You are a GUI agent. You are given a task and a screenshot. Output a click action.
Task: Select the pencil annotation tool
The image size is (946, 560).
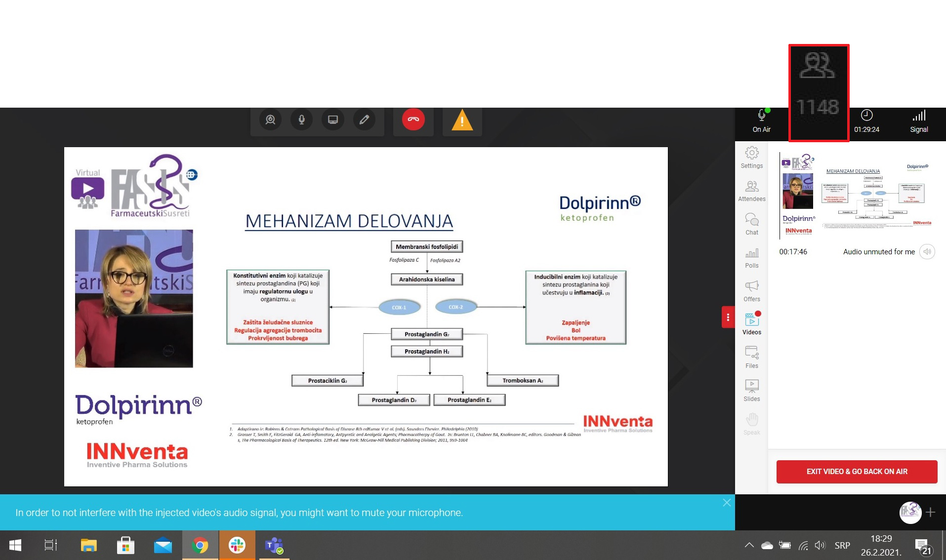(x=364, y=120)
